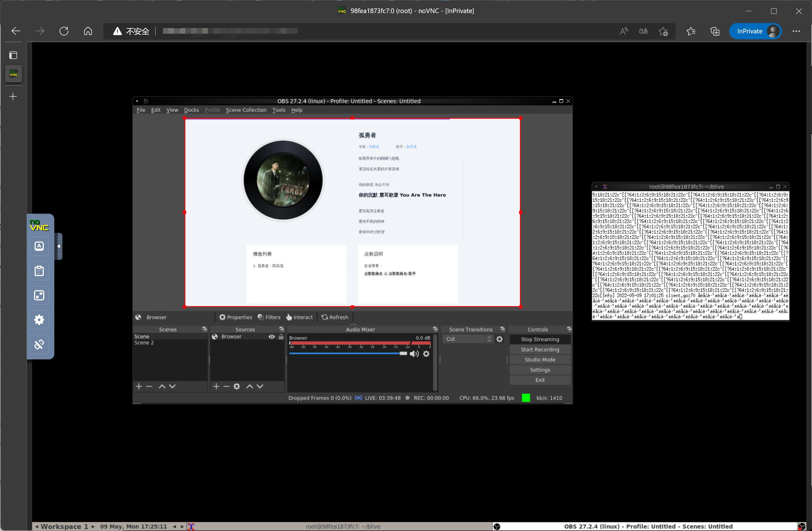The image size is (812, 531).
Task: Add a new source with plus
Action: tap(216, 386)
